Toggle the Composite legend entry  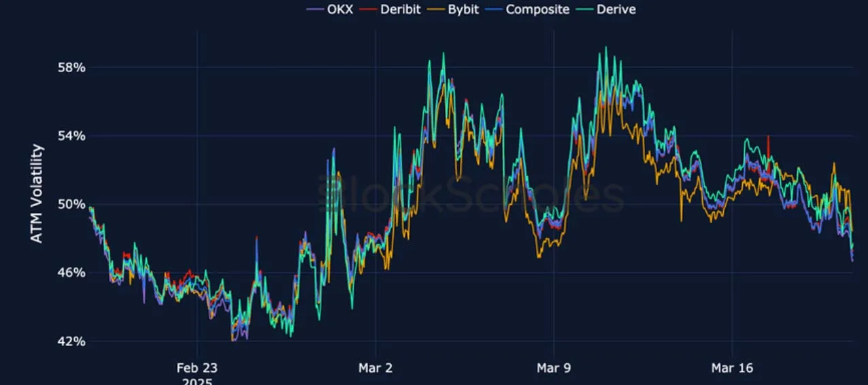(529, 10)
